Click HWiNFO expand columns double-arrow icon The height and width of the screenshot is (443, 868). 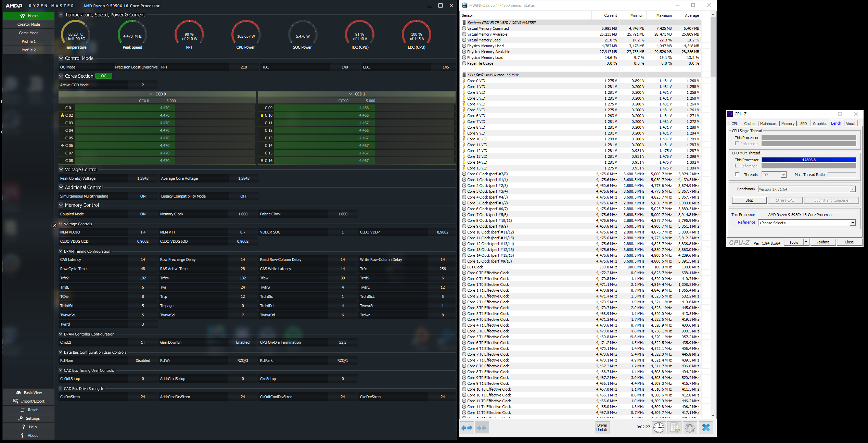(467, 428)
